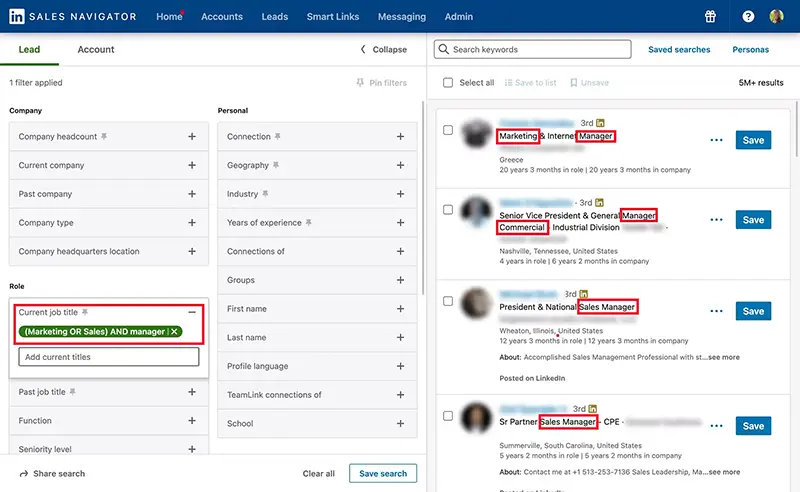Screen dimensions: 800x492
Task: Check the President & National Sales Manager lead
Action: point(448,301)
